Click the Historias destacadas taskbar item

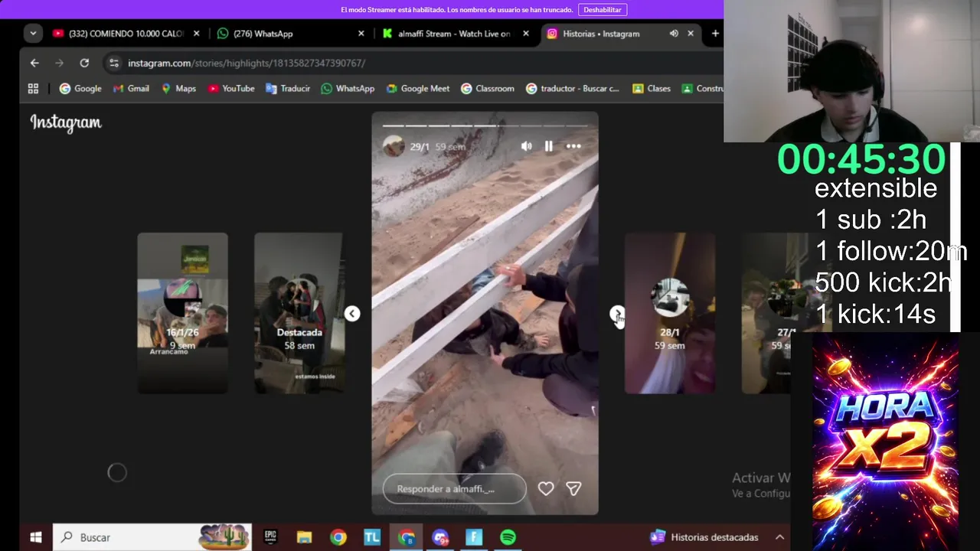point(704,537)
